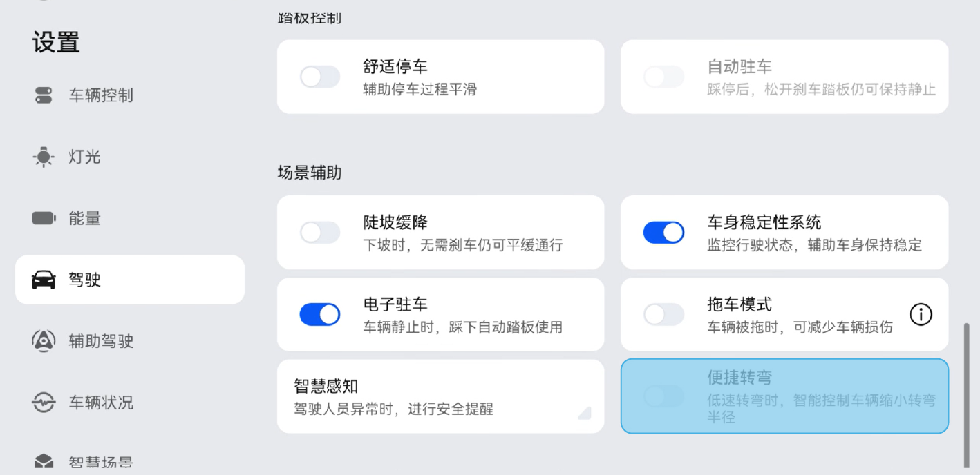Click the lighting lamp icon

pos(44,157)
